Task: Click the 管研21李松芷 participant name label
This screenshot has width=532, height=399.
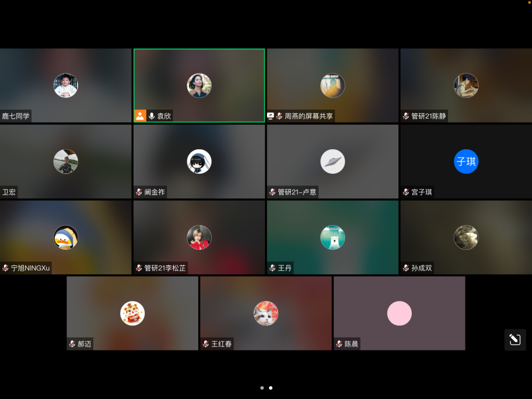Action: click(165, 268)
